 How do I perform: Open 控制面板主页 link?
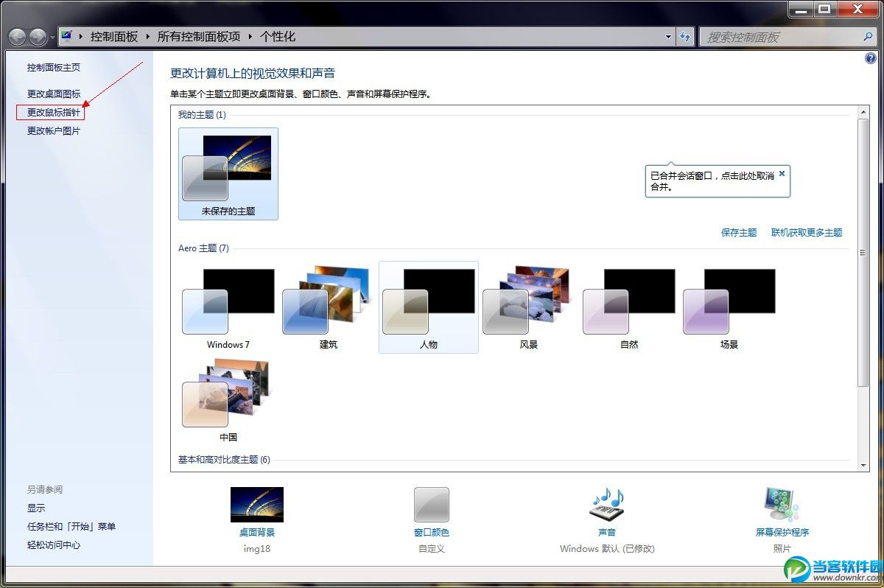(x=54, y=68)
